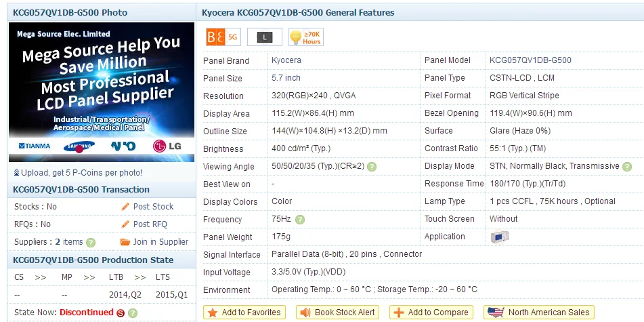Click the AUO logo in the banner
The height and width of the screenshot is (322, 644).
(123, 146)
